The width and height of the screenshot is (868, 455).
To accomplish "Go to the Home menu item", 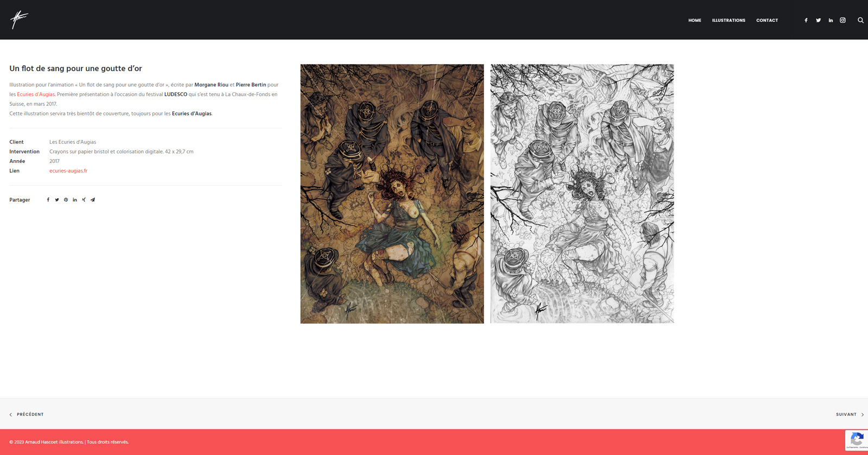I will [694, 21].
